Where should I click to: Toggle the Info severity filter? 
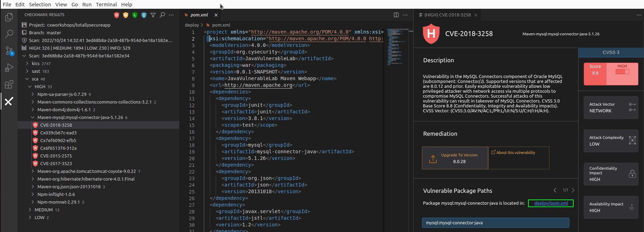[144, 15]
